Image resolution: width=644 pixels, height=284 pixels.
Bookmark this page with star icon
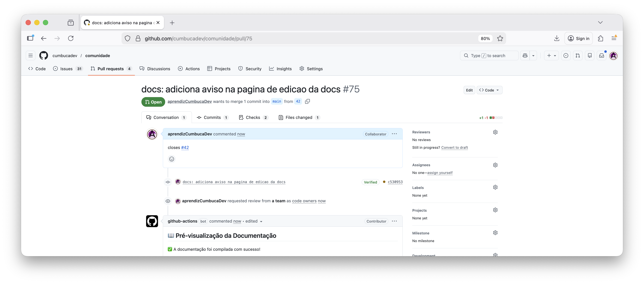tap(500, 38)
